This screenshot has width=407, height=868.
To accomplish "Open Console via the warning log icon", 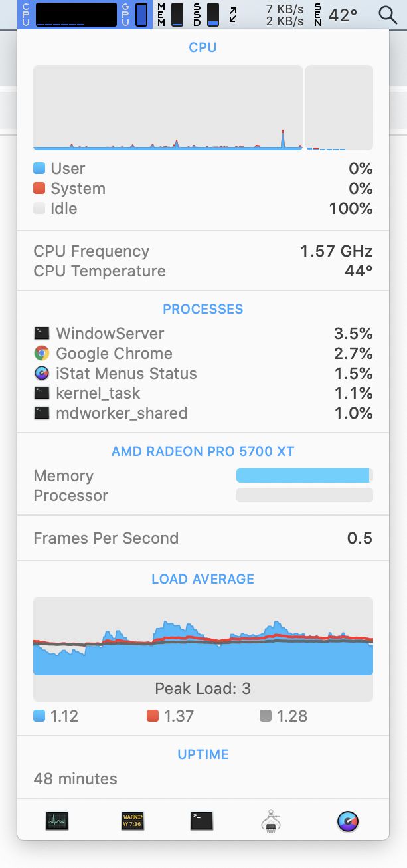I will point(132,821).
